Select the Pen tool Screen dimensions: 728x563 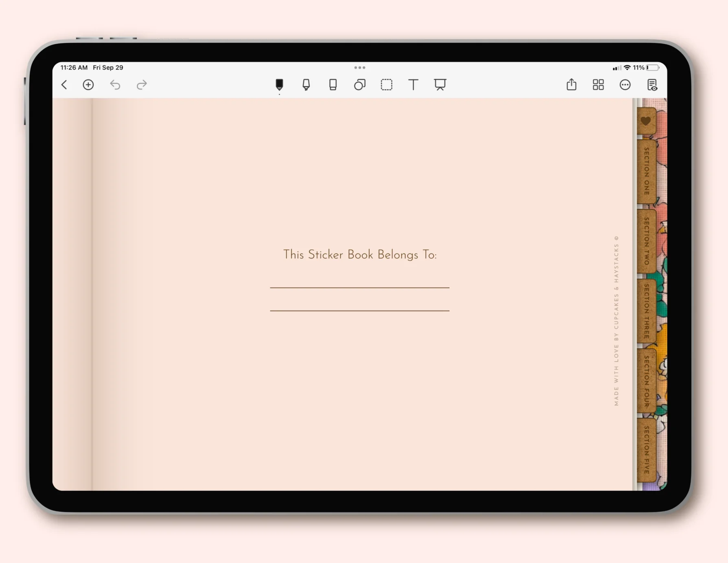[x=279, y=85]
